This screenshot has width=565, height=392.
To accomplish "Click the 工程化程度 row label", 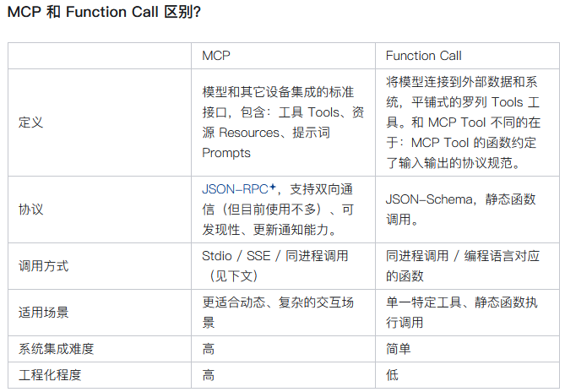I will coord(50,374).
